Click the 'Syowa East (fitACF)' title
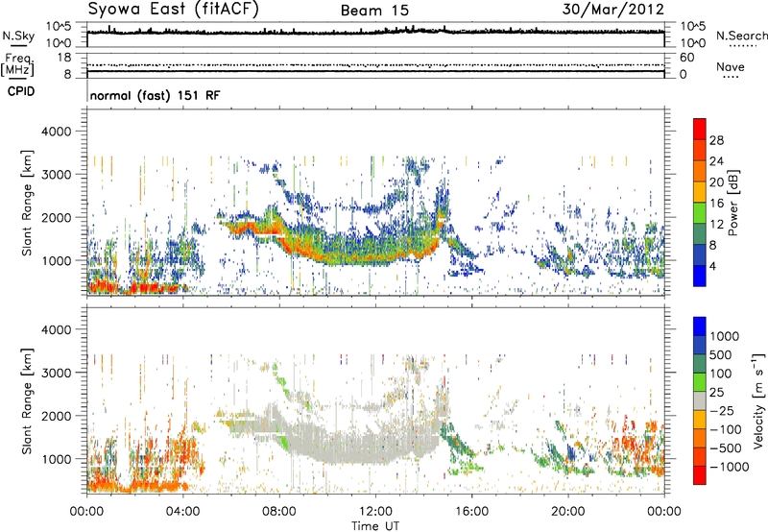 173,10
